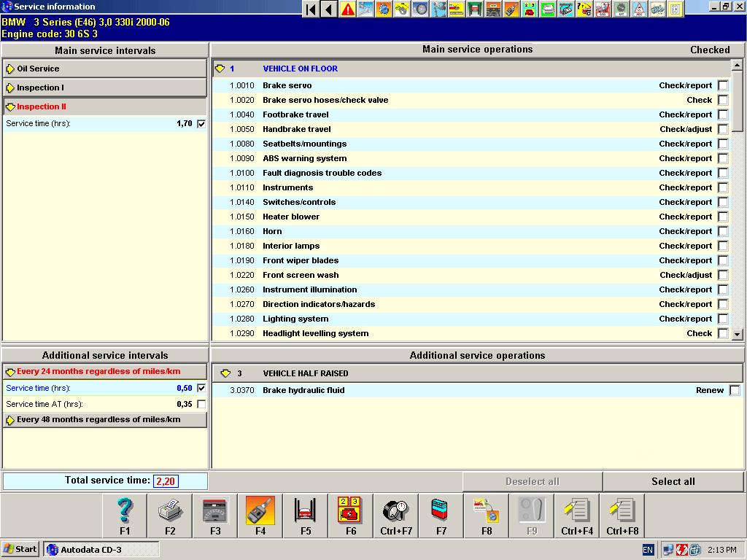Image resolution: width=747 pixels, height=560 pixels.
Task: Uncheck the 0,50 service time checkbox
Action: coord(201,388)
